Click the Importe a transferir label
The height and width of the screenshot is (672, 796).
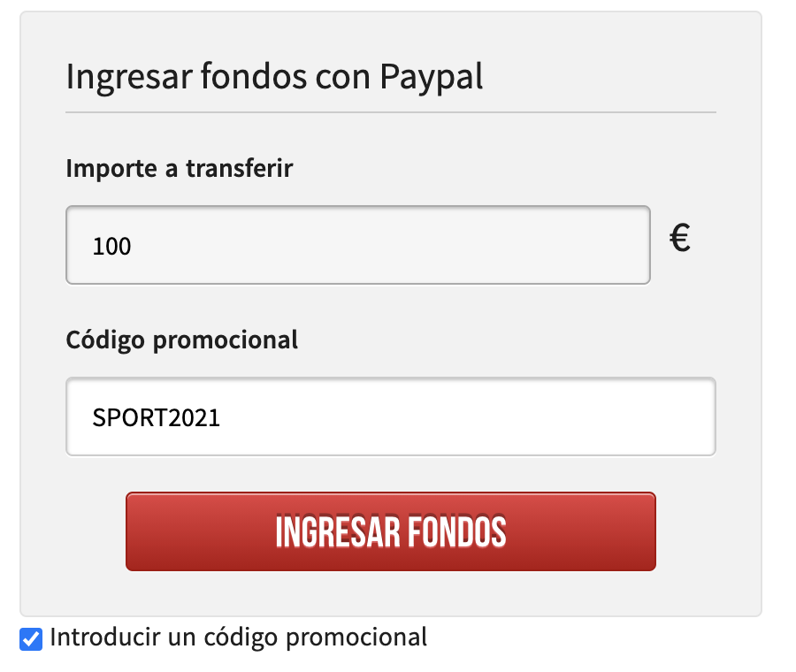coord(180,168)
